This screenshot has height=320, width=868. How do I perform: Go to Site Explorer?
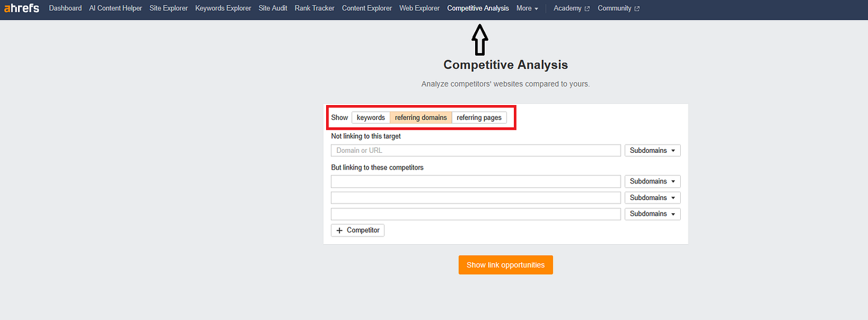169,8
